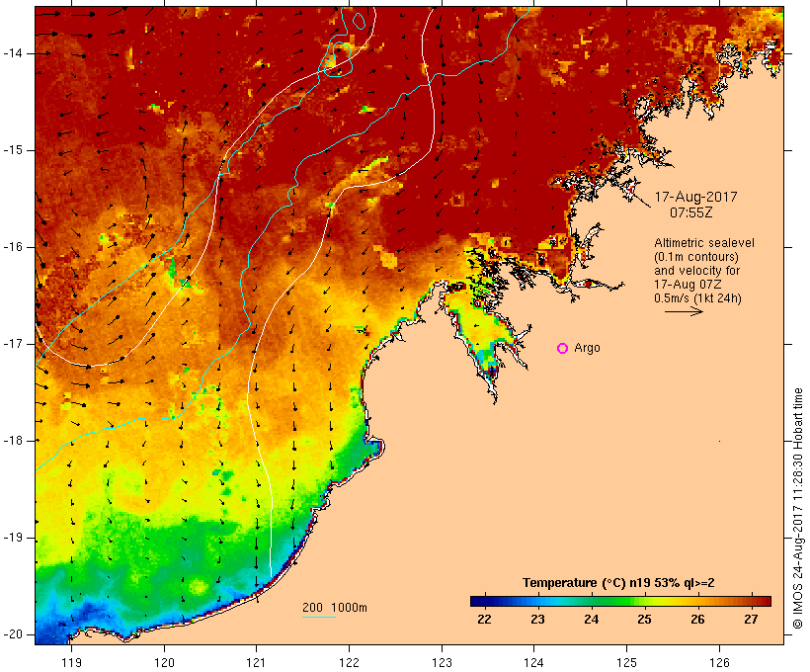Click longitude axis label '122'
This screenshot has height=672, width=810.
(x=349, y=662)
